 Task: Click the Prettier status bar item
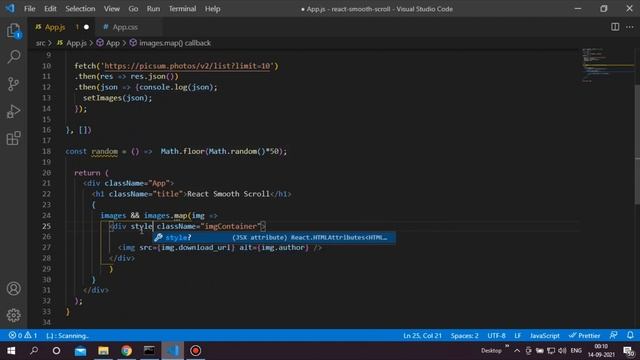(x=584, y=336)
